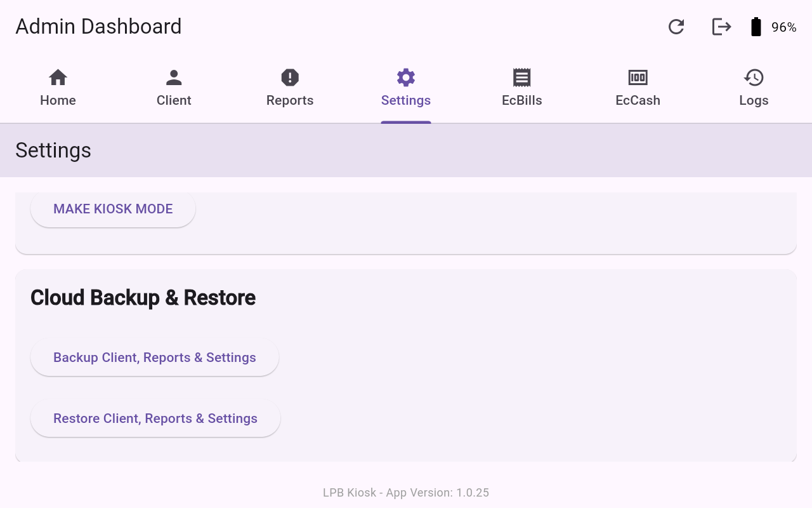Click Backup Client, Reports & Settings

click(155, 358)
